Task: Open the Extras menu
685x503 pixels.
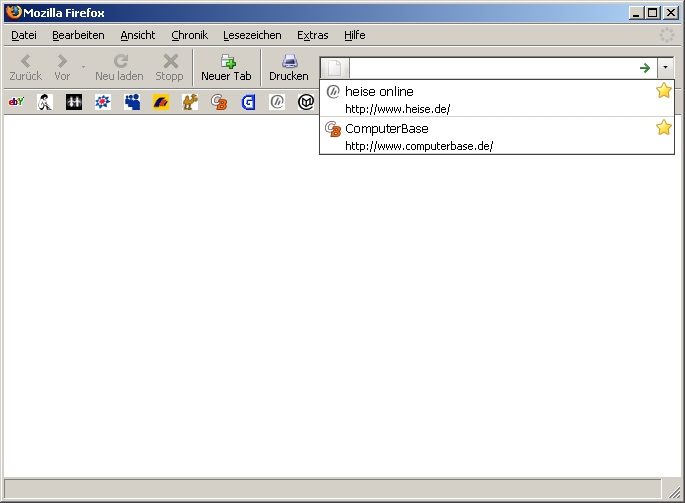Action: (312, 35)
